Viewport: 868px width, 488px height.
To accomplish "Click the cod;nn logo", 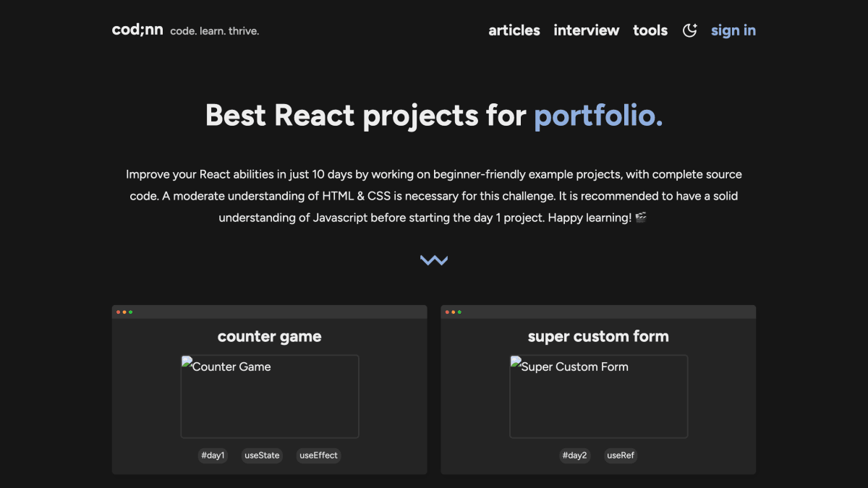I will pyautogui.click(x=137, y=30).
